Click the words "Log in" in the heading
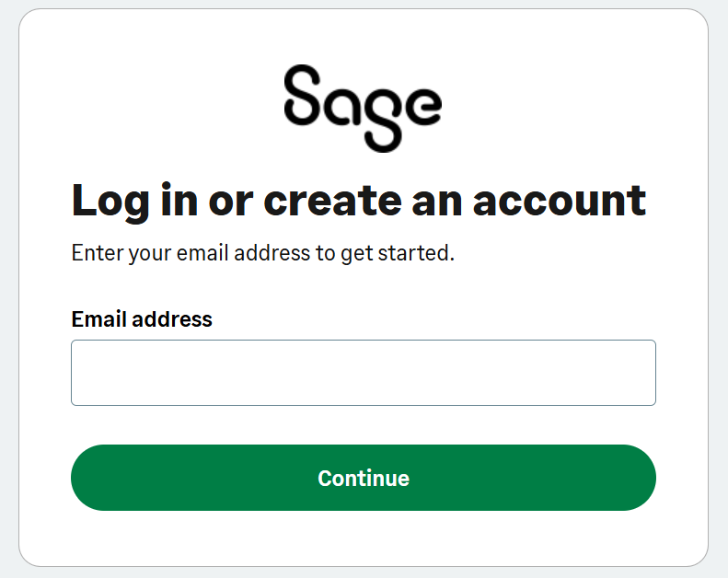Image resolution: width=728 pixels, height=578 pixels. coord(130,201)
